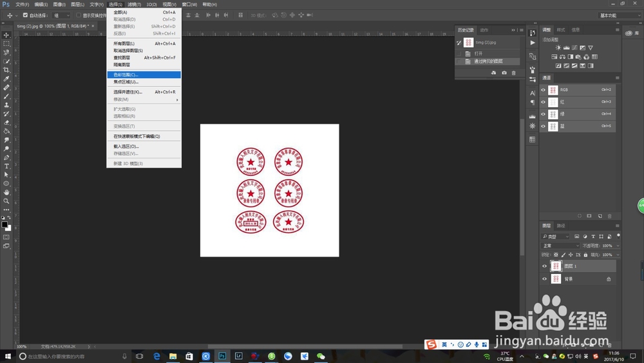The height and width of the screenshot is (363, 644).
Task: Open the Character panel icon
Action: click(x=533, y=93)
